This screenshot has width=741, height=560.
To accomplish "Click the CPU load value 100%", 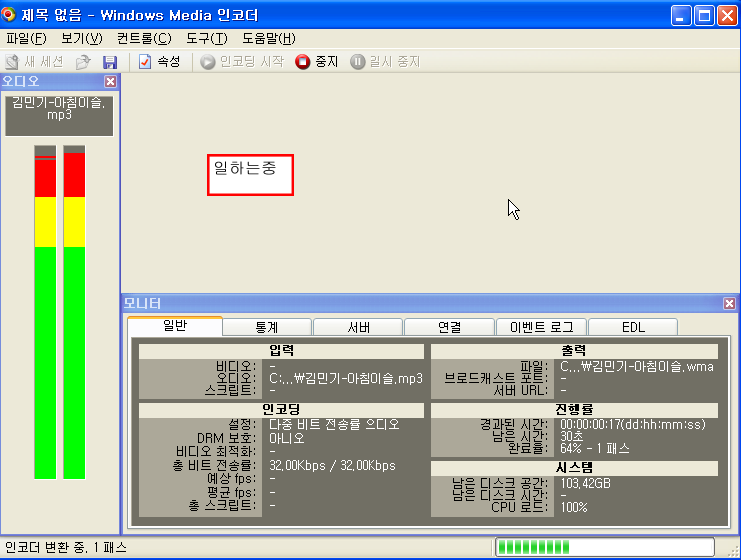I will (x=573, y=507).
